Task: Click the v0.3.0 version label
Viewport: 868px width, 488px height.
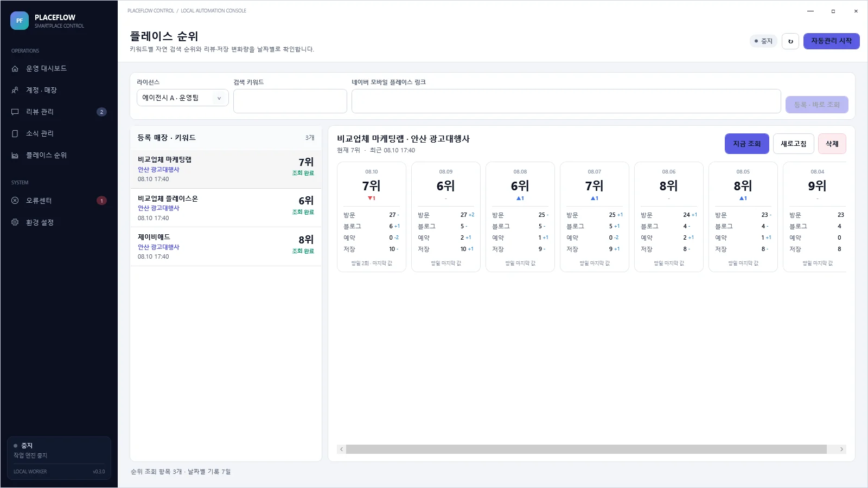Action: pyautogui.click(x=99, y=472)
